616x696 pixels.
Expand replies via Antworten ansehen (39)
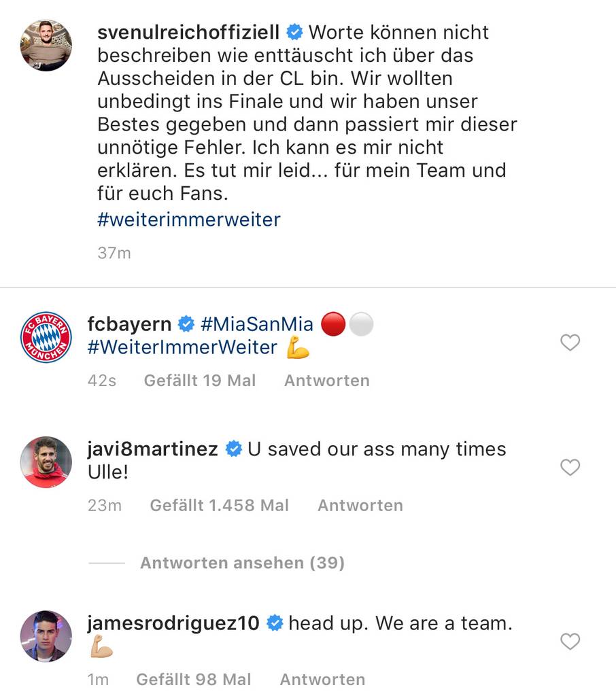point(242,563)
